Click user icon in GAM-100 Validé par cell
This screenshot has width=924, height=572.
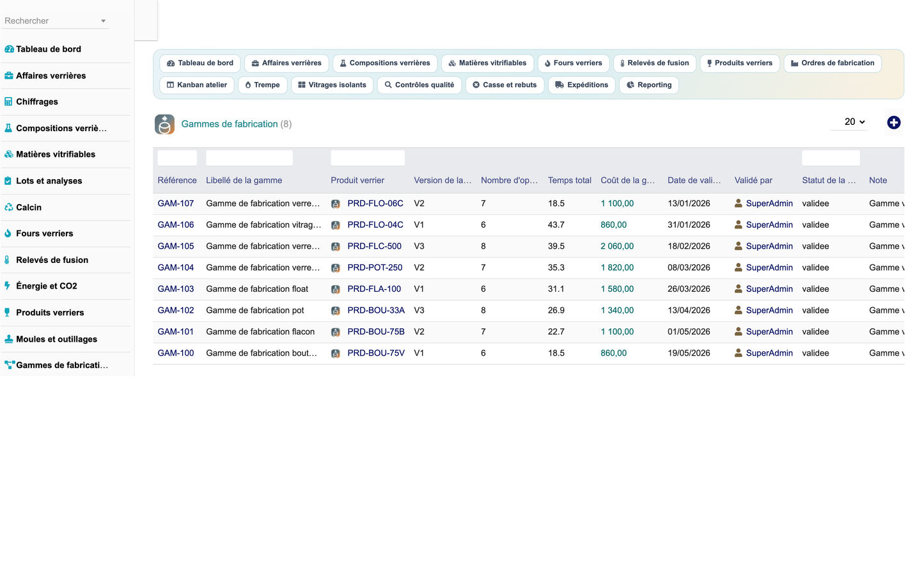point(739,353)
